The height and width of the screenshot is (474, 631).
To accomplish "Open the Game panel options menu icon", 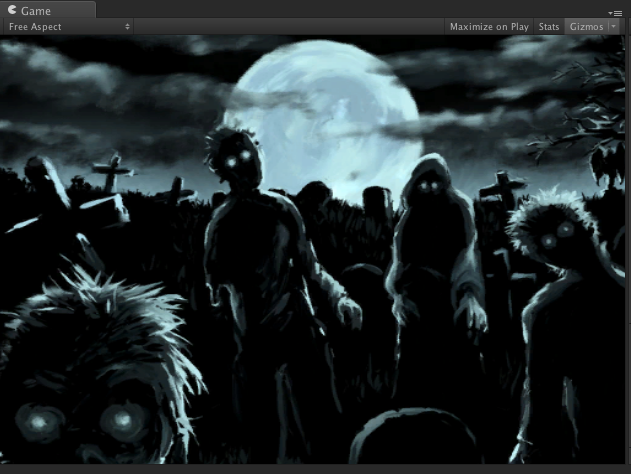I will click(x=616, y=13).
